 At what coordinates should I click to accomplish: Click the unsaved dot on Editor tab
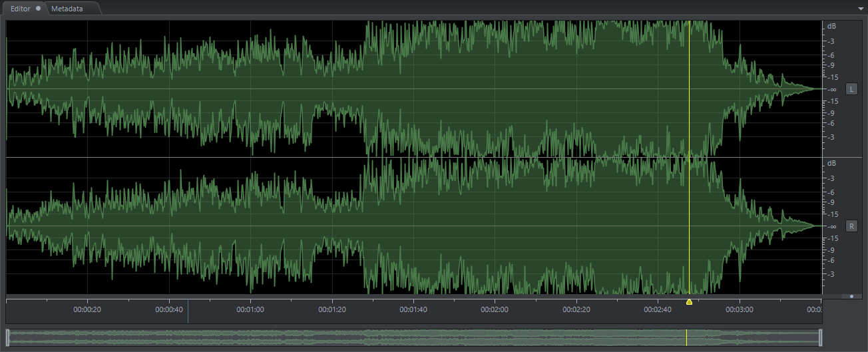(x=39, y=8)
